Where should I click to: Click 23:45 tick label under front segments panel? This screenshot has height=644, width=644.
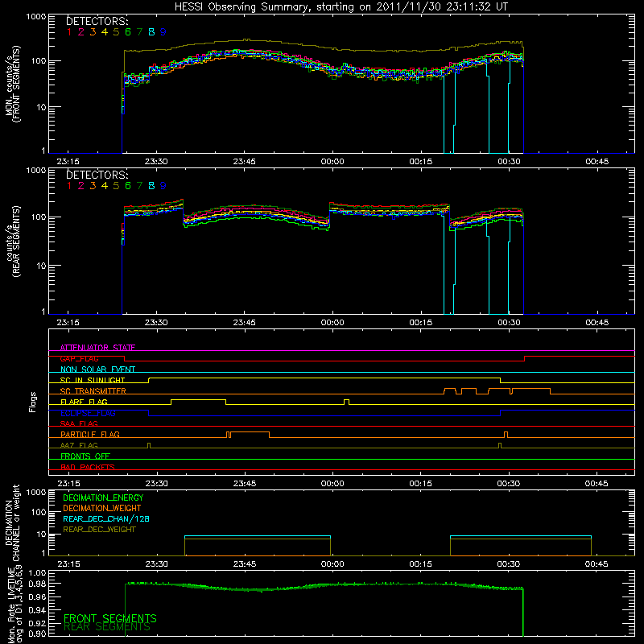coord(245,162)
